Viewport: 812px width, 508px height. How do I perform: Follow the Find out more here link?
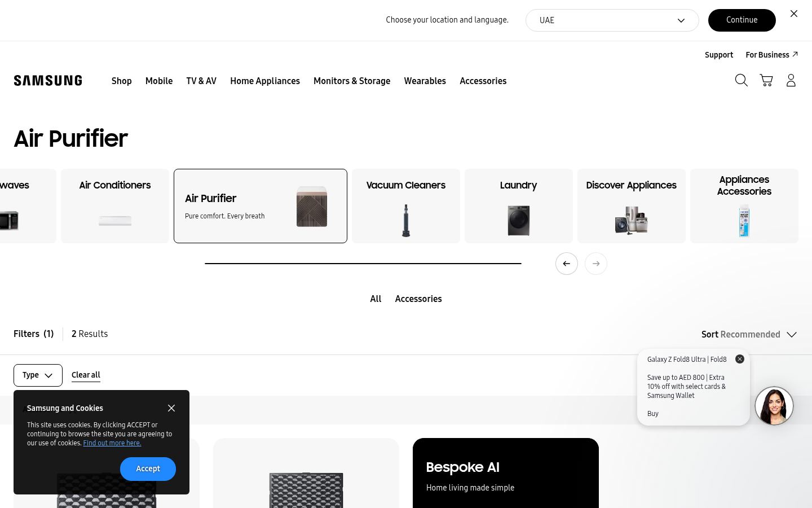coord(112,443)
